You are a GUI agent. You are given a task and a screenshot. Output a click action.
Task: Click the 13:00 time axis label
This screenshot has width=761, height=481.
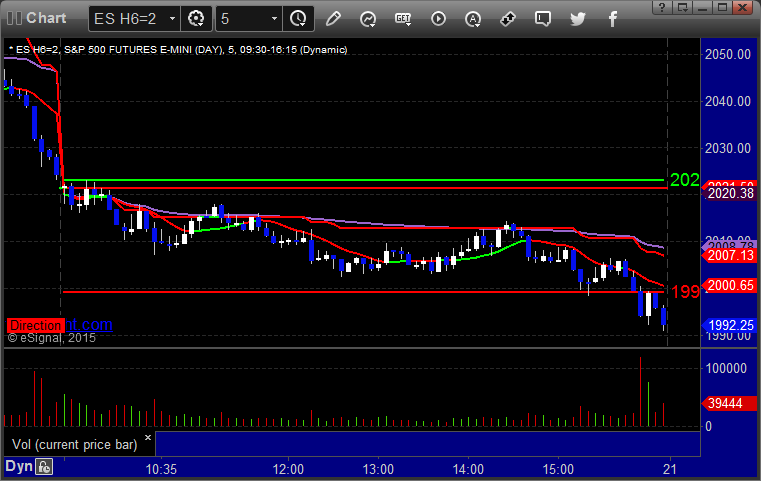(x=378, y=469)
